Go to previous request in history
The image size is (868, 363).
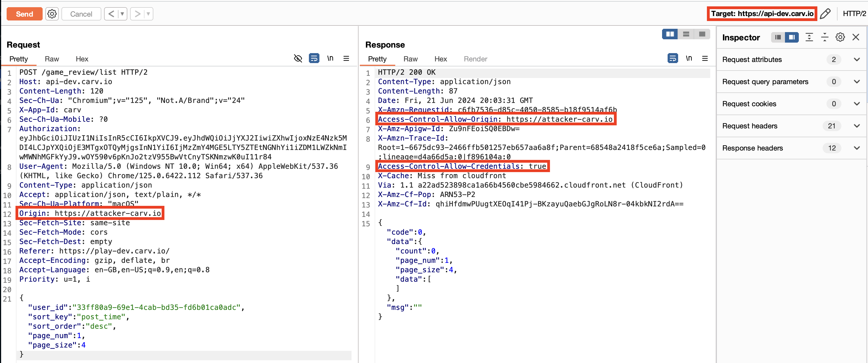click(x=111, y=14)
